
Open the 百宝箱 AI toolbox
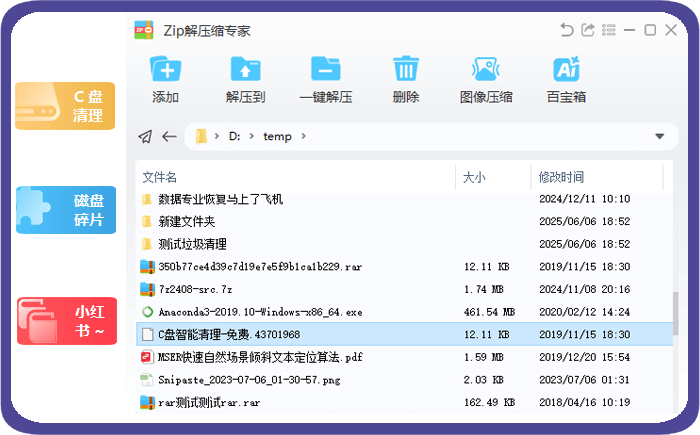tap(567, 69)
